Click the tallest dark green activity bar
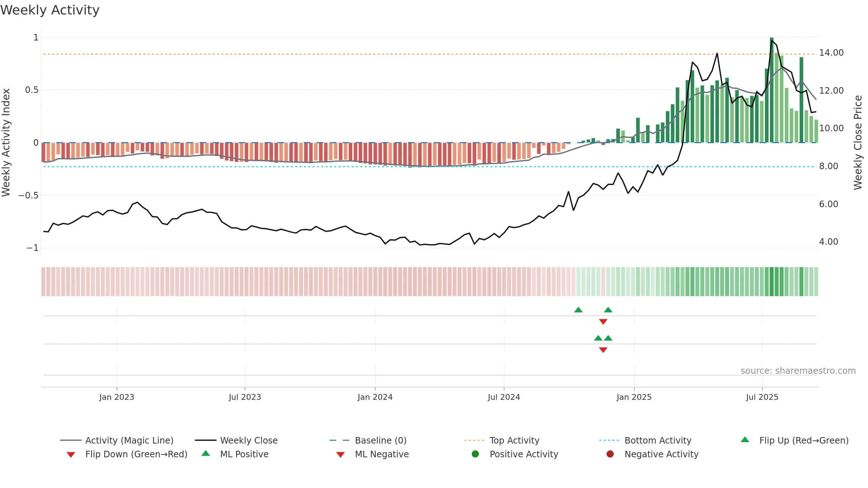868x488 pixels. [x=771, y=90]
